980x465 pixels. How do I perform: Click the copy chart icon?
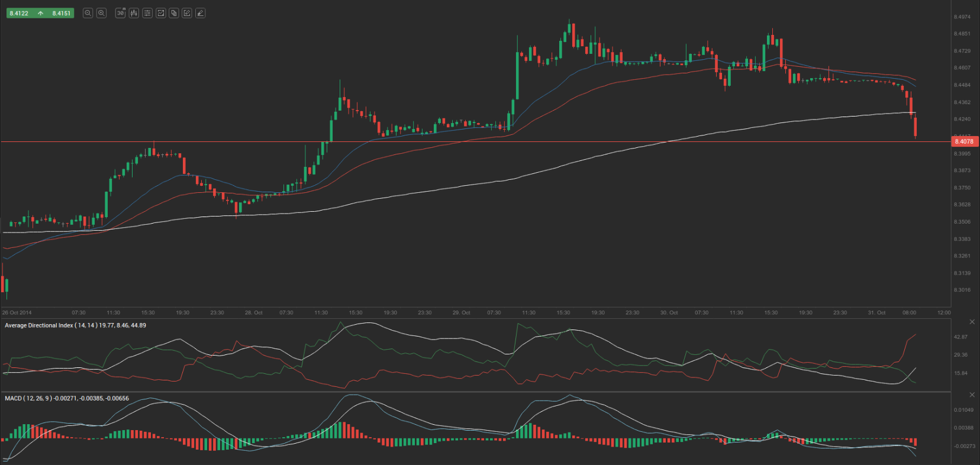(174, 13)
